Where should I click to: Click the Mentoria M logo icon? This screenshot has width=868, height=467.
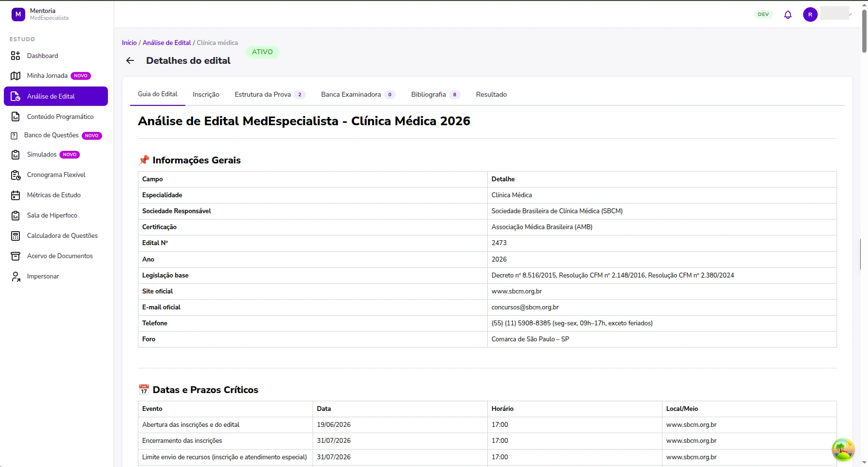(x=18, y=15)
